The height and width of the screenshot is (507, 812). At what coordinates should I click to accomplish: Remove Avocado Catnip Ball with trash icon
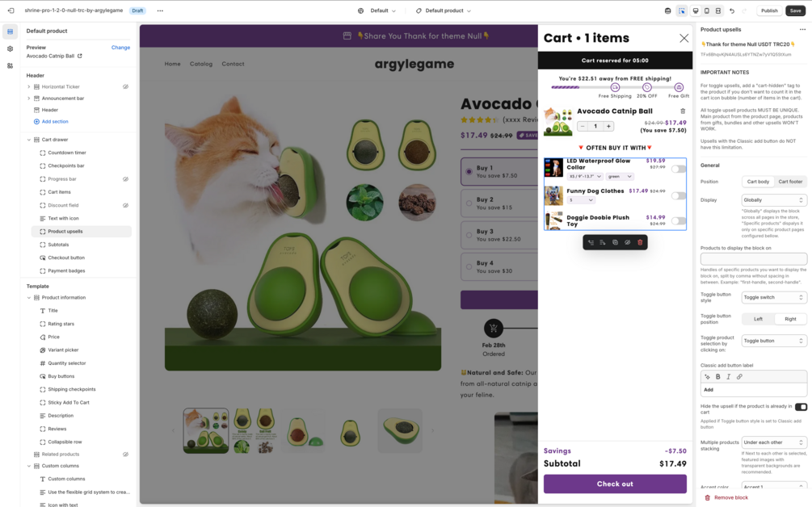point(683,111)
